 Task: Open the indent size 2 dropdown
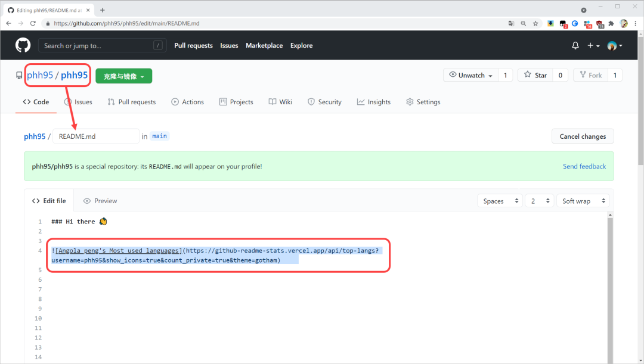pyautogui.click(x=540, y=201)
